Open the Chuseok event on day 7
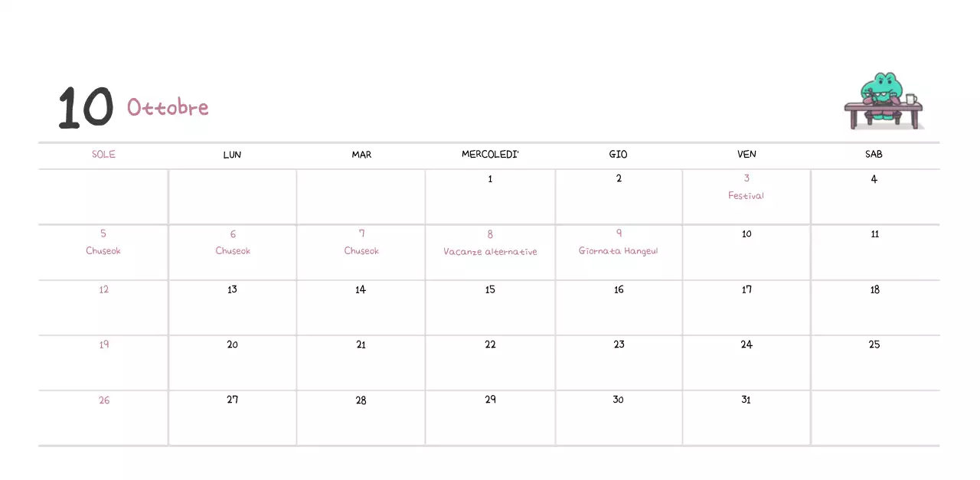Screen dimensions: 980x480 [361, 251]
